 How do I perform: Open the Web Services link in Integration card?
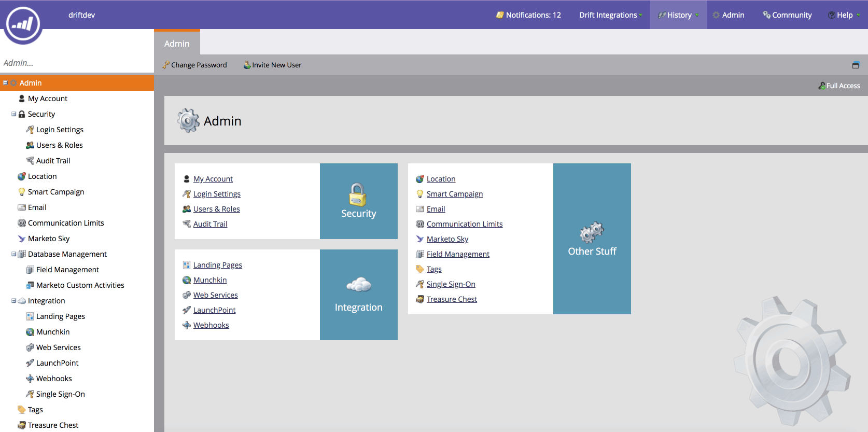point(216,295)
